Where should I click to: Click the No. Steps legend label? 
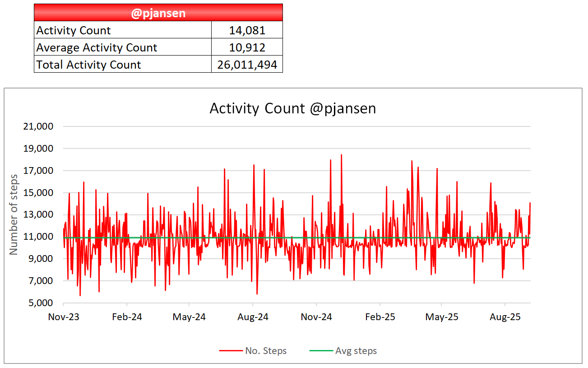266,351
